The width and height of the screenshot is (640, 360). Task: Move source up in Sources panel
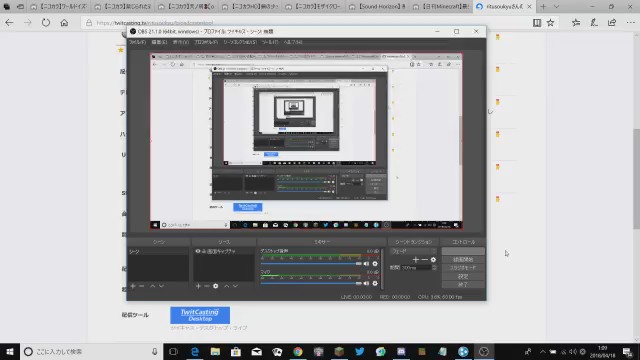[227, 286]
